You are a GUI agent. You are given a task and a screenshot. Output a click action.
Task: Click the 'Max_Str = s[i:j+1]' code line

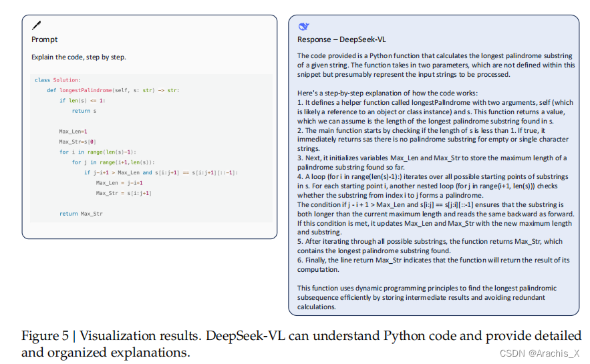point(124,193)
